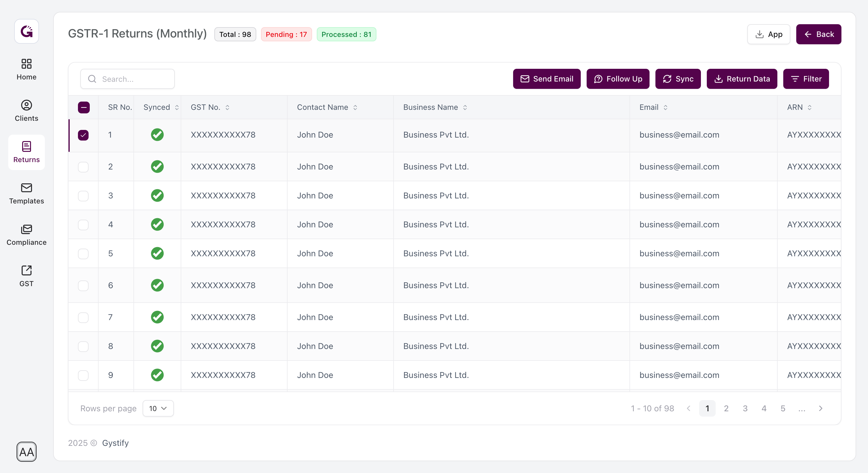Screen dimensions: 868x473
Task: Toggle the select-all header checkbox
Action: pyautogui.click(x=84, y=107)
